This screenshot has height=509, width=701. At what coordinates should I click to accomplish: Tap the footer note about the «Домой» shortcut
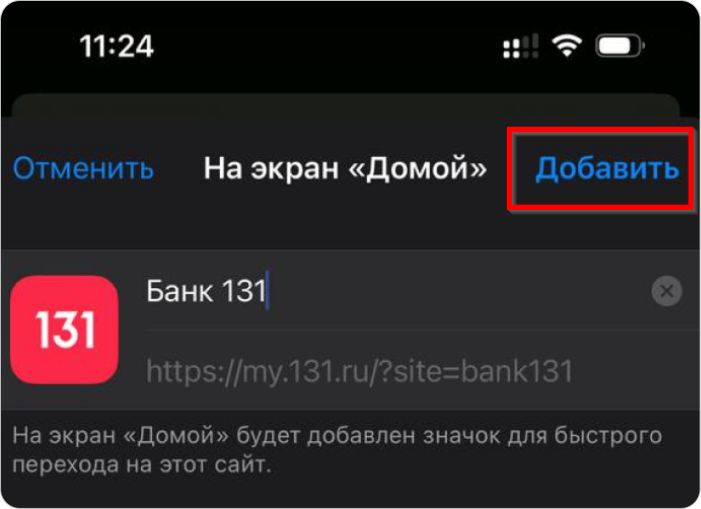pos(337,450)
